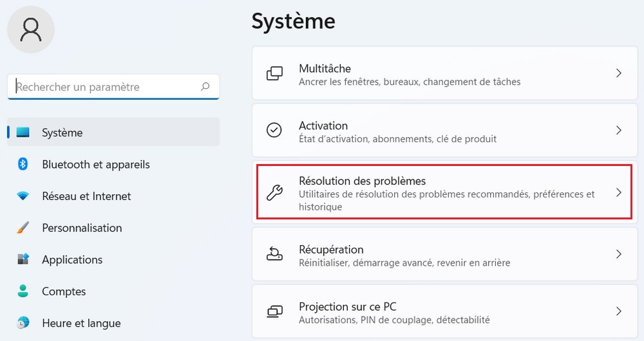Viewport: 644px width, 341px height.
Task: Expand the Activation chevron arrow
Action: point(618,131)
